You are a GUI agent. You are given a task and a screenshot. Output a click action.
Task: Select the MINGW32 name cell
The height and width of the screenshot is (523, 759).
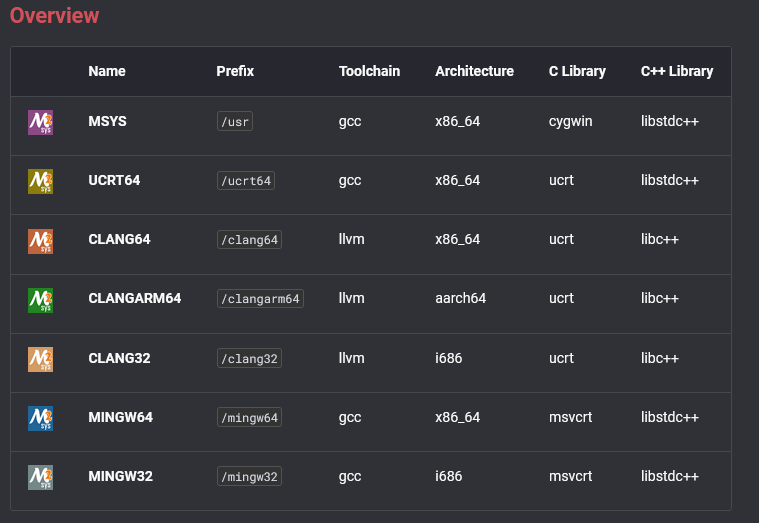(121, 477)
